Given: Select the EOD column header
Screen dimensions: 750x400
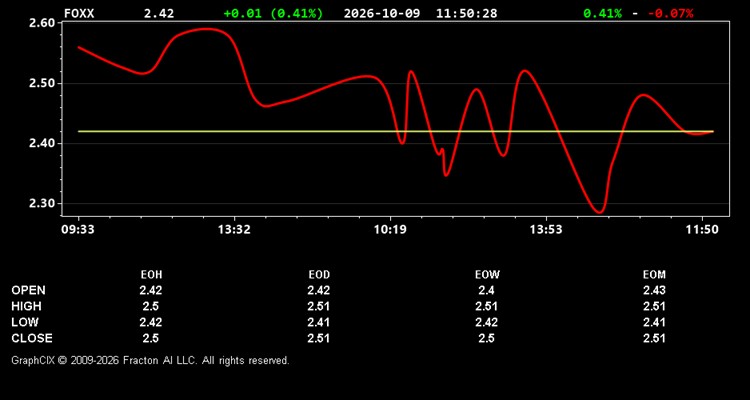Looking at the screenshot, I should 319,275.
